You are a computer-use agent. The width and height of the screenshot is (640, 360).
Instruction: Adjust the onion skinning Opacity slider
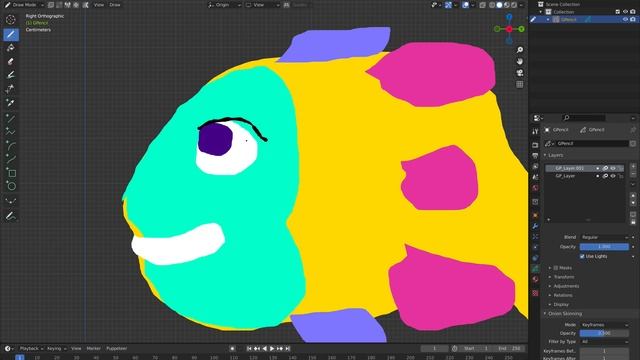pyautogui.click(x=604, y=333)
